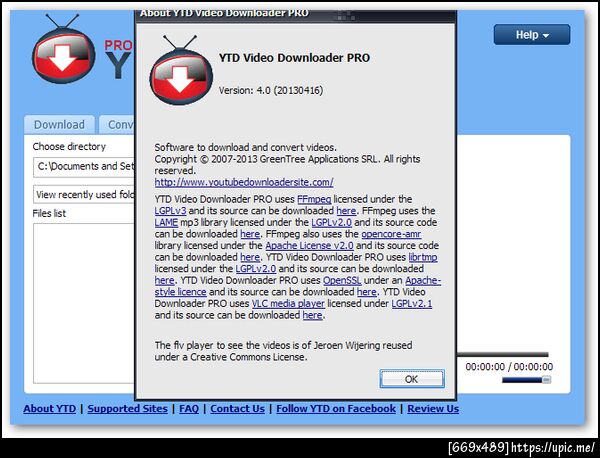Click the video playback progress bar
This screenshot has width=600, height=458.
pyautogui.click(x=503, y=355)
